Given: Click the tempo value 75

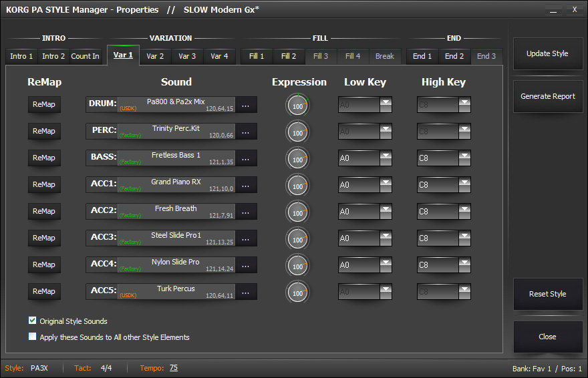Looking at the screenshot, I should coord(174,368).
